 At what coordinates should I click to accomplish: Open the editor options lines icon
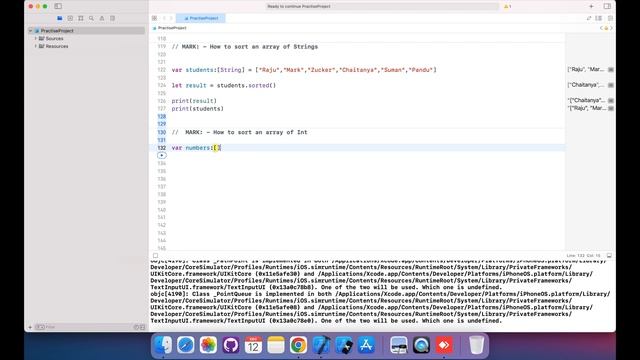tap(599, 18)
